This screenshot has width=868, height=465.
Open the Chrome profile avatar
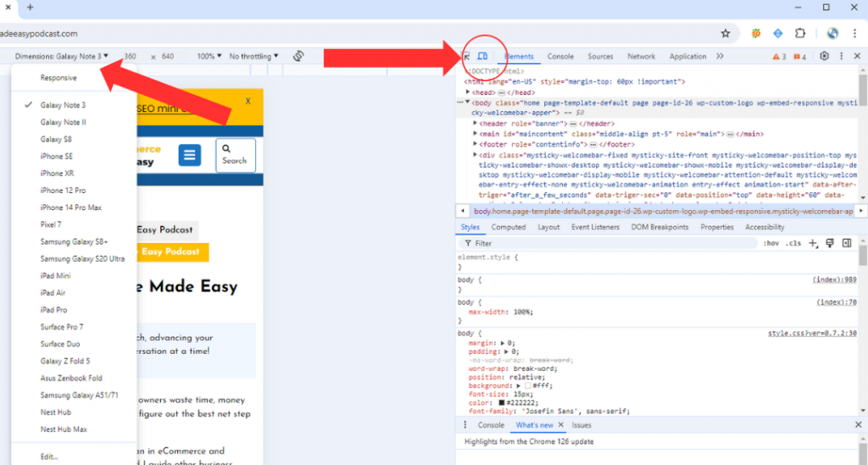[x=832, y=33]
